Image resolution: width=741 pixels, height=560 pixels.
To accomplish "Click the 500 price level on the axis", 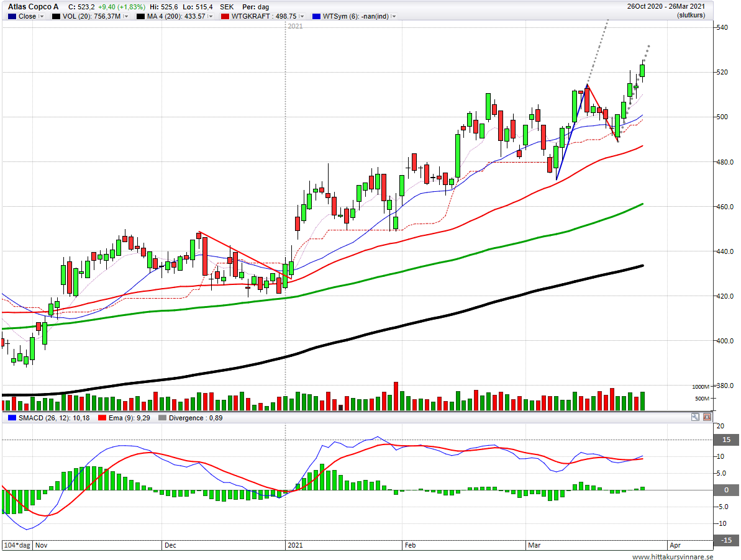I will pyautogui.click(x=722, y=117).
